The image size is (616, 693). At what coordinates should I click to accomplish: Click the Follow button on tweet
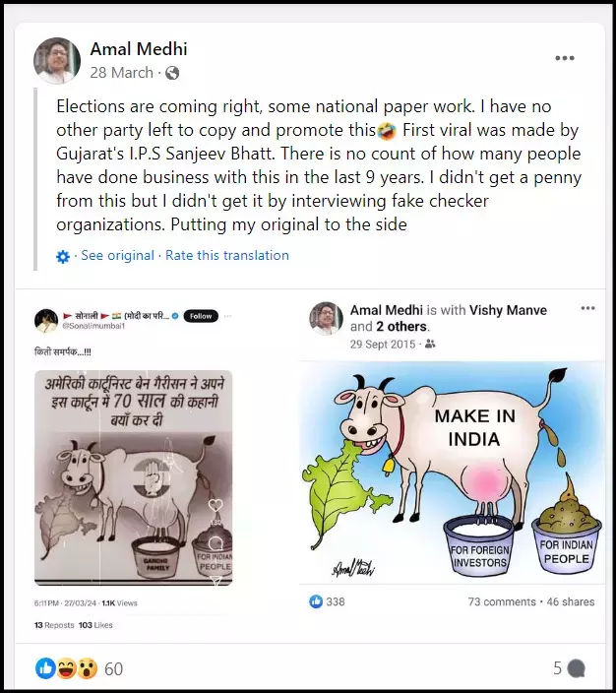click(x=201, y=316)
